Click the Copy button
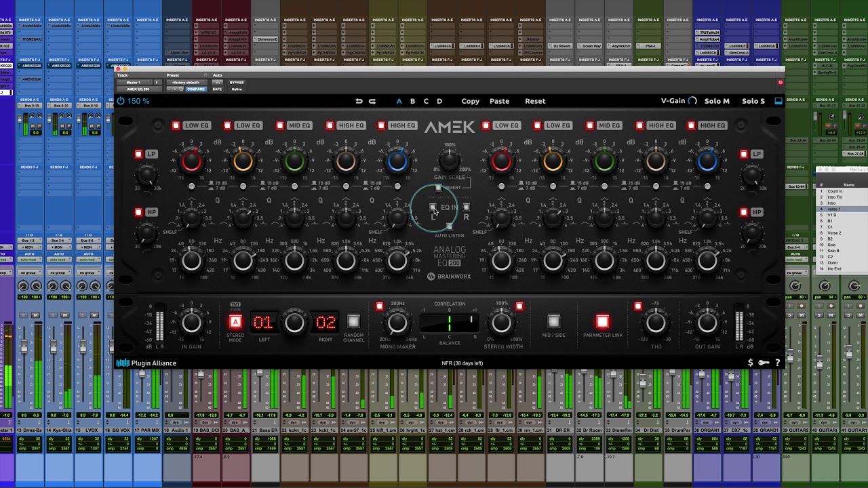This screenshot has width=868, height=488. pyautogui.click(x=470, y=101)
